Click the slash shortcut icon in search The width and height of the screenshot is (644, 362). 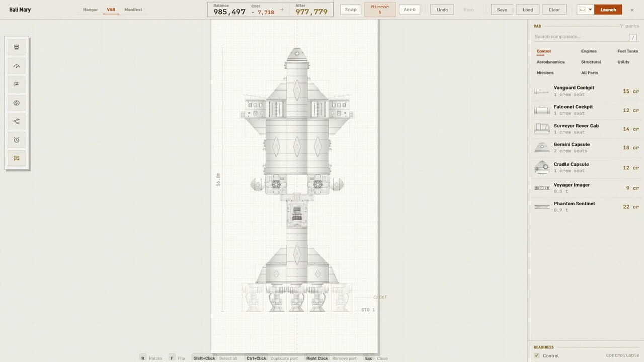tap(633, 37)
